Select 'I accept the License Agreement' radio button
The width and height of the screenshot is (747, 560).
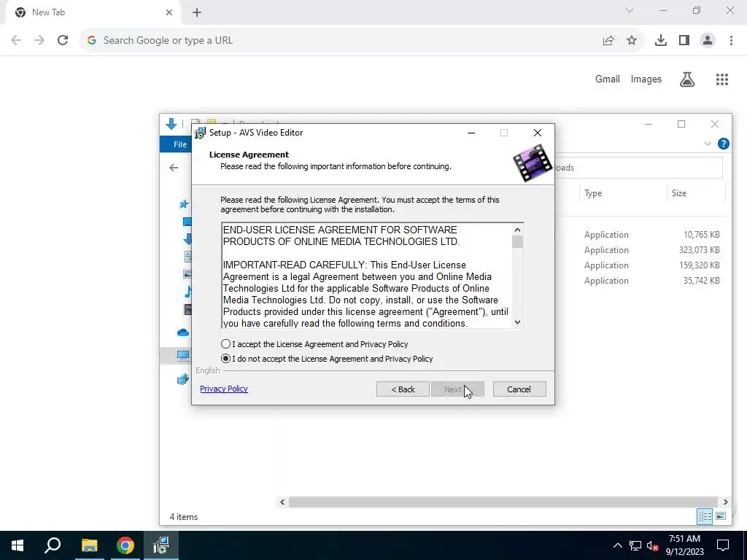pyautogui.click(x=226, y=344)
